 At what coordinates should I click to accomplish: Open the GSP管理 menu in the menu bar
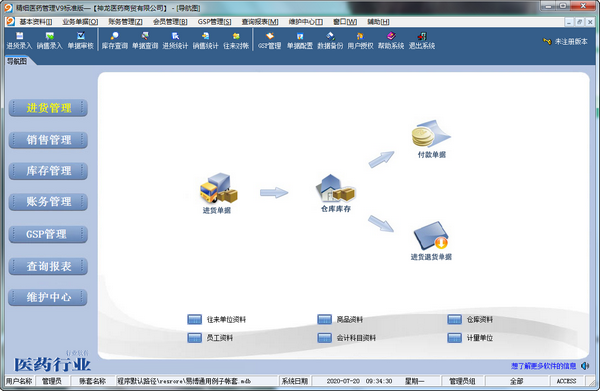click(214, 22)
